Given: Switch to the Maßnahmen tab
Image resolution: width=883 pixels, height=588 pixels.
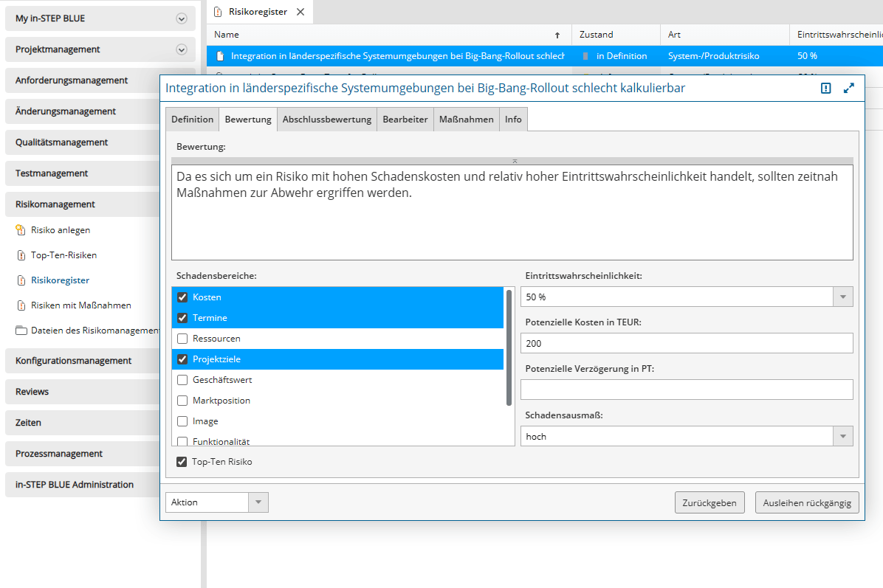Looking at the screenshot, I should coord(466,120).
